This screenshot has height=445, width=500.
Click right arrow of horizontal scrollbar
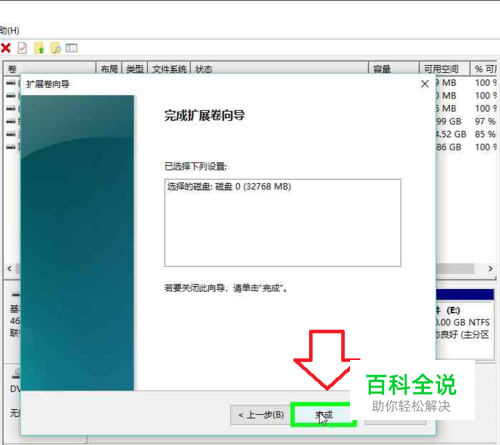[490, 268]
